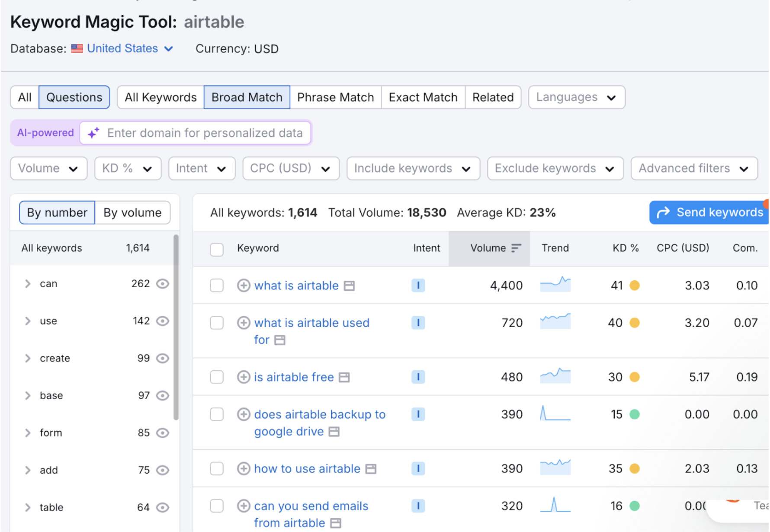Add 'is airtable free' with plus icon

point(244,377)
